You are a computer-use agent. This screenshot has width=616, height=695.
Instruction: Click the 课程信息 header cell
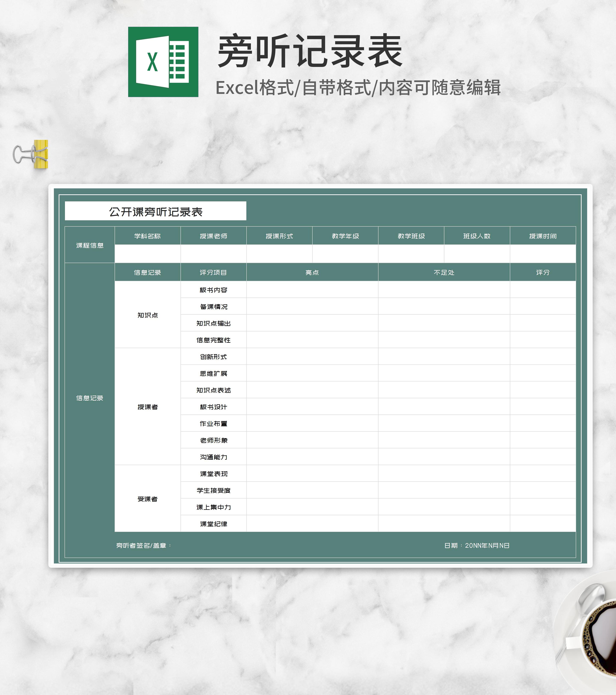89,245
